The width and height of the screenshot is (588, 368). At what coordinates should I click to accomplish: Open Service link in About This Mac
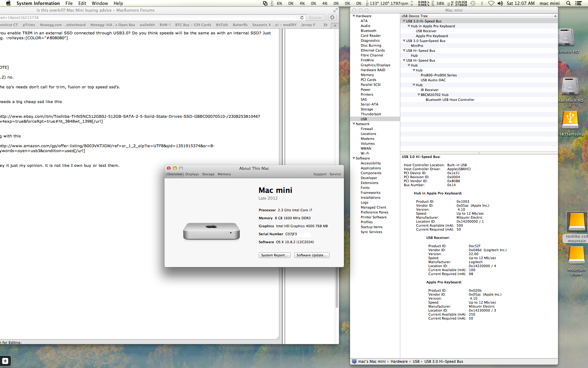point(335,174)
